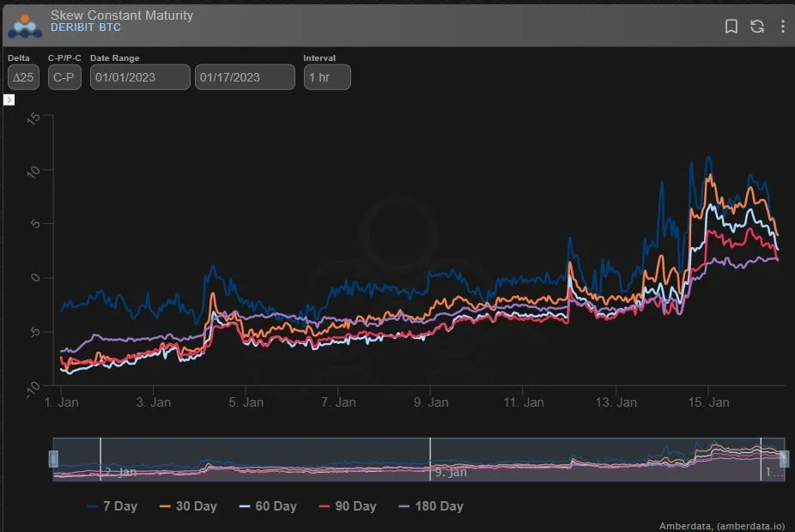Open the three-dot more options menu
Image resolution: width=795 pixels, height=532 pixels.
(783, 27)
